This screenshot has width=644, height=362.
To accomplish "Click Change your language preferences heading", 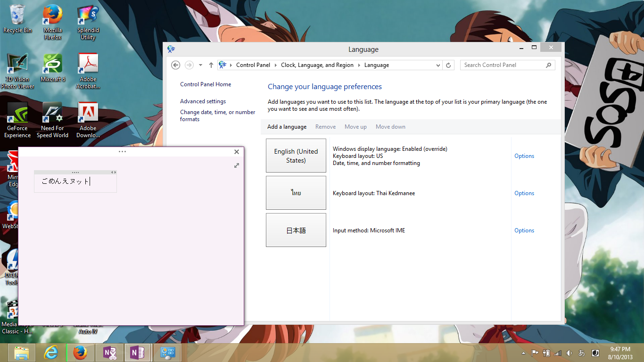I will pos(325,87).
